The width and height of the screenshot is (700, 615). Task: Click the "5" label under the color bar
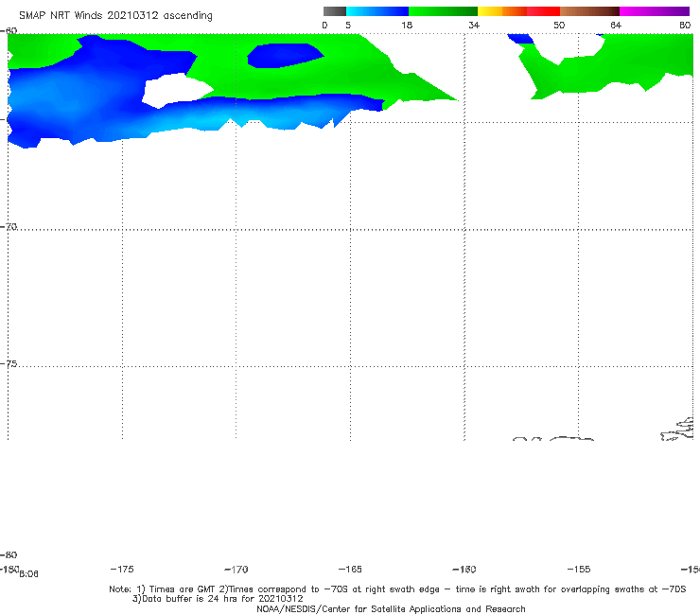[x=348, y=26]
